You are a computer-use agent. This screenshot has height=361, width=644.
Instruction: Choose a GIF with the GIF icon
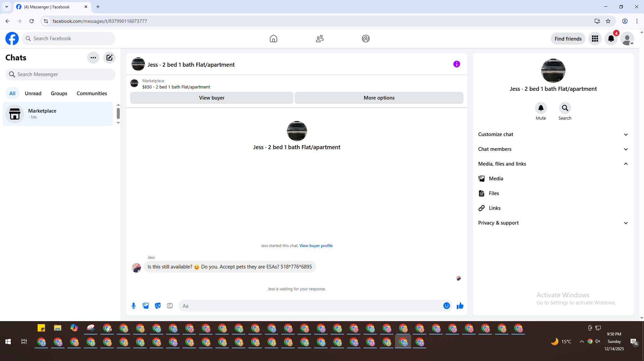coord(170,306)
